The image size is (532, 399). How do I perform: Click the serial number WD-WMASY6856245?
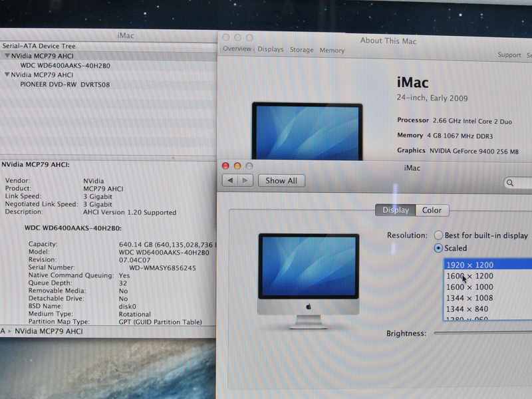tap(162, 268)
